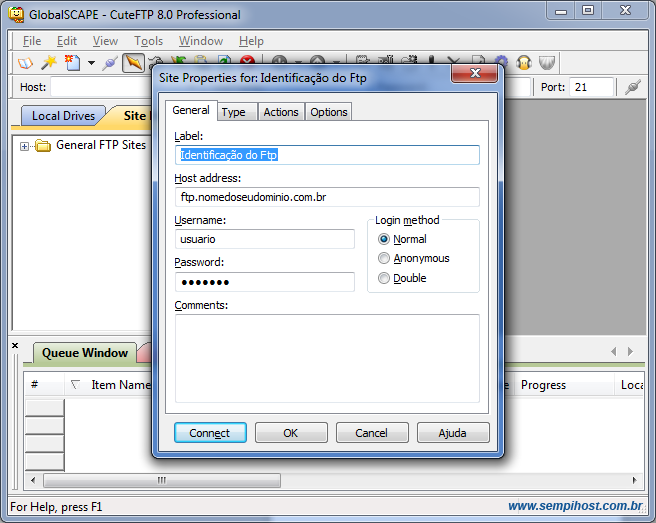Switch to the Type tab
Screen dimensions: 656x523
237,112
